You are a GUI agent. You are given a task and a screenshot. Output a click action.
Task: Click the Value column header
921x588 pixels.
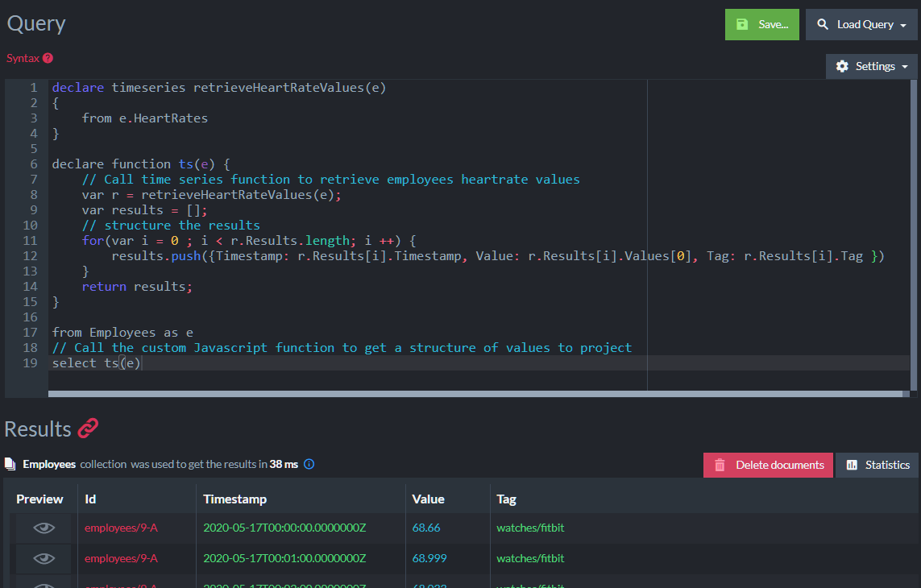(x=428, y=499)
